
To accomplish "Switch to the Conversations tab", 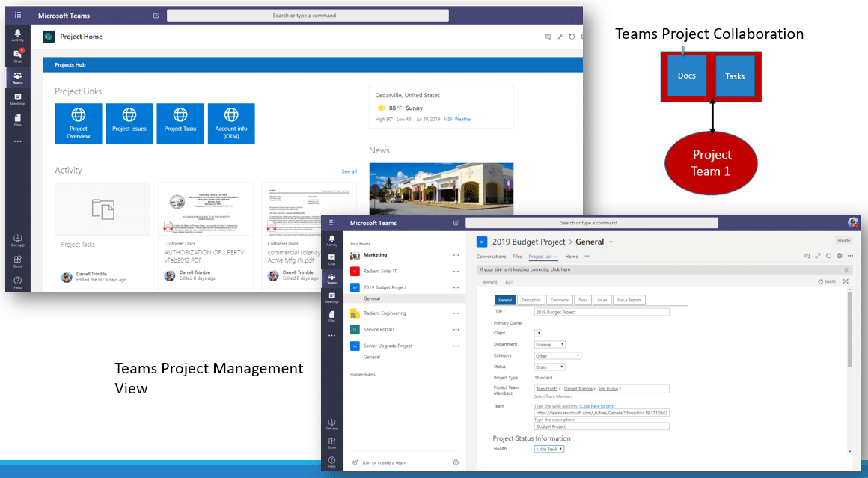I will click(491, 257).
